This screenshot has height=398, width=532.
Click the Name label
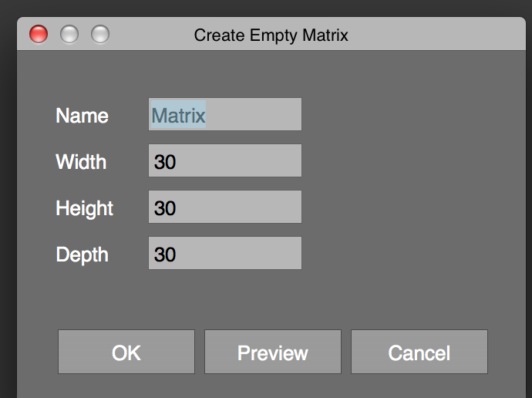pos(82,116)
